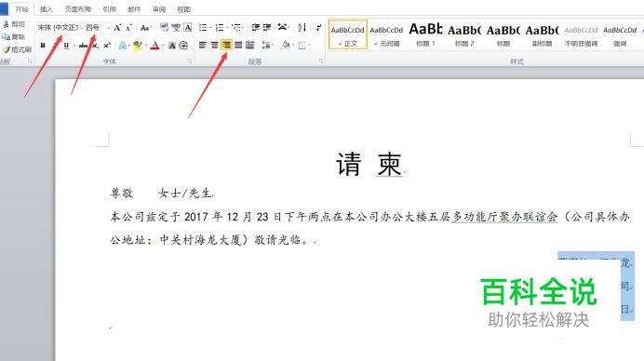Image resolution: width=644 pixels, height=361 pixels.
Task: Click the Sort icon
Action: [302, 28]
